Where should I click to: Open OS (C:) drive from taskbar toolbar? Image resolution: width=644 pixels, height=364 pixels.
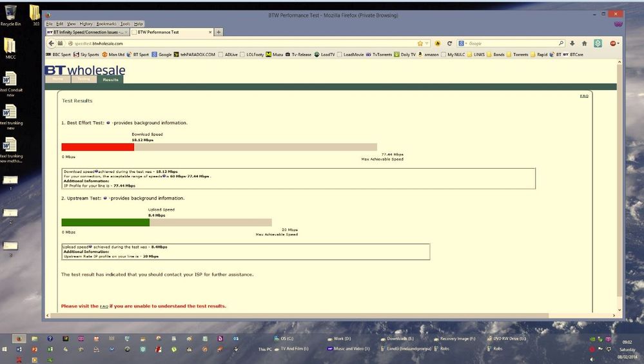284,339
